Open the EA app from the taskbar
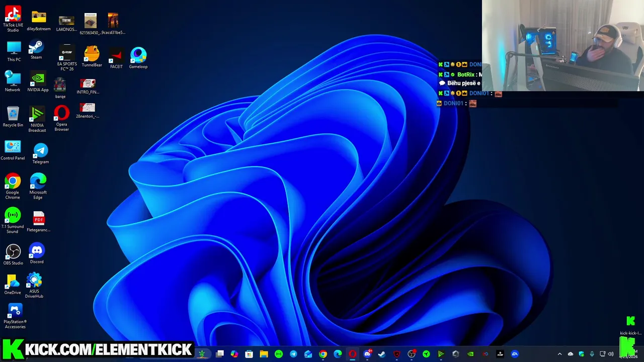 coord(515,354)
